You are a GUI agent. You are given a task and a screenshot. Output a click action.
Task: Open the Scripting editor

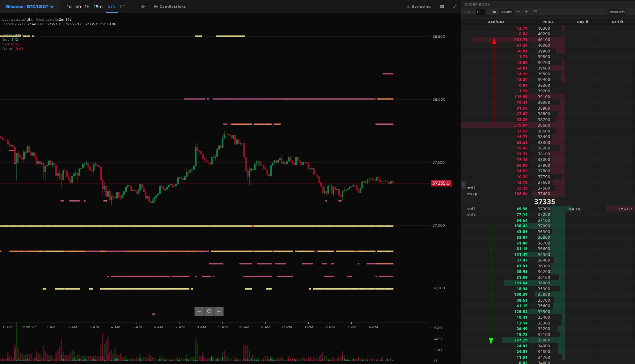click(x=419, y=6)
